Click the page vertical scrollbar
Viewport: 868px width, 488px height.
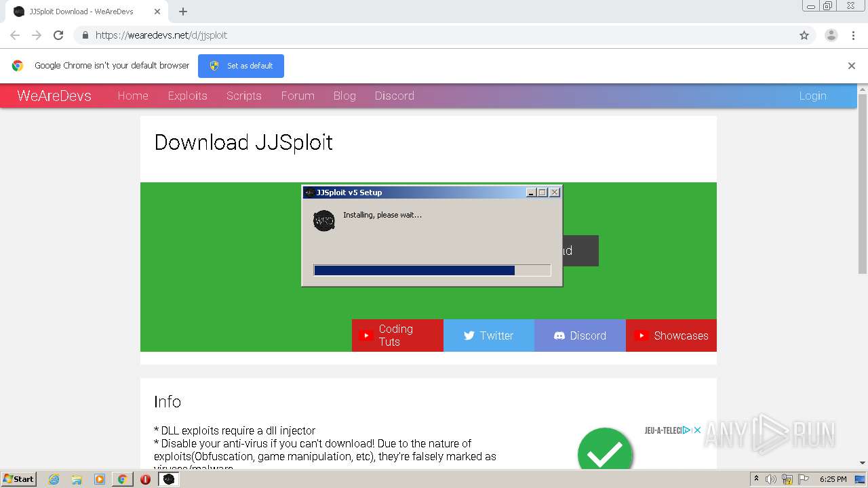point(863,183)
